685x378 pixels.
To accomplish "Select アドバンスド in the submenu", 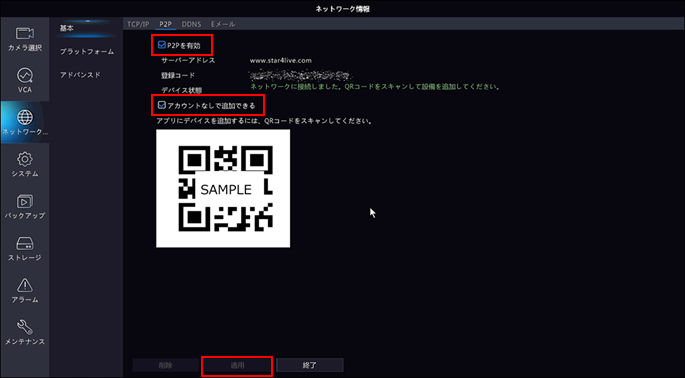I will (x=80, y=75).
